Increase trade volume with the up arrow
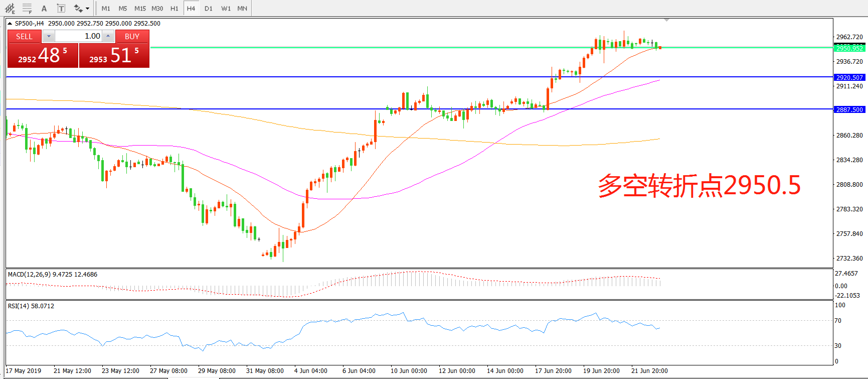The width and height of the screenshot is (868, 379). [x=108, y=36]
